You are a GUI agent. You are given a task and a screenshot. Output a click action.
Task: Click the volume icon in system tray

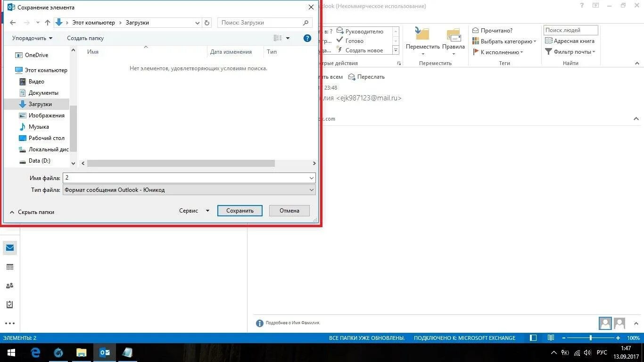pos(587,353)
